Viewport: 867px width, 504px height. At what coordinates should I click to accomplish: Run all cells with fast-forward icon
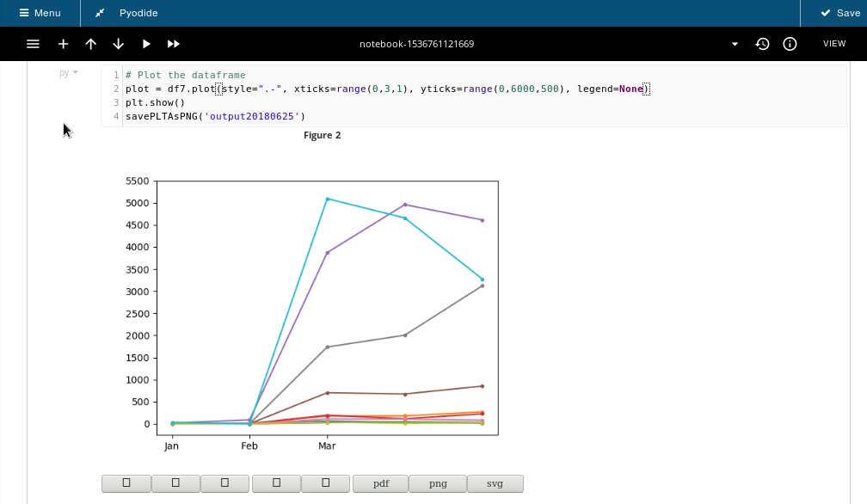174,44
